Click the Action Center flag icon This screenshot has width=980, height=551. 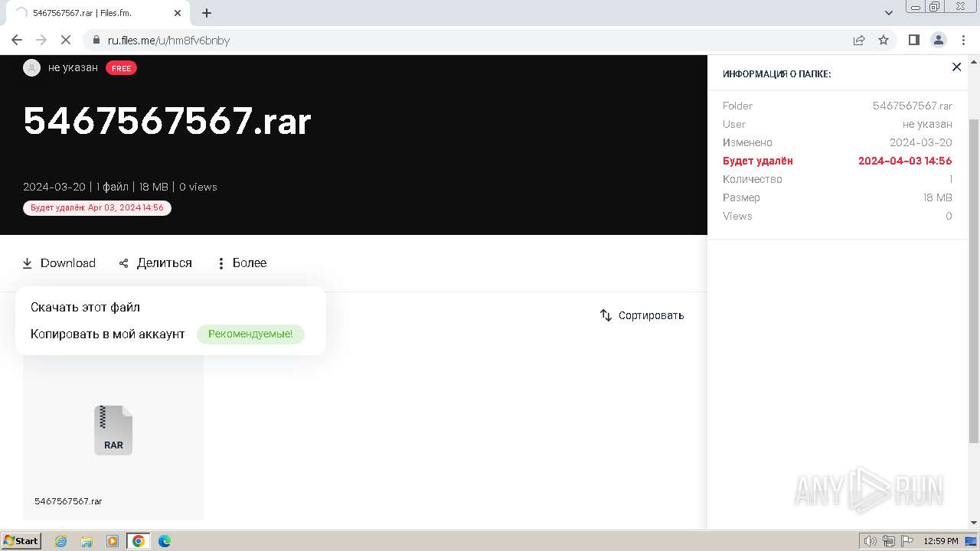[906, 541]
